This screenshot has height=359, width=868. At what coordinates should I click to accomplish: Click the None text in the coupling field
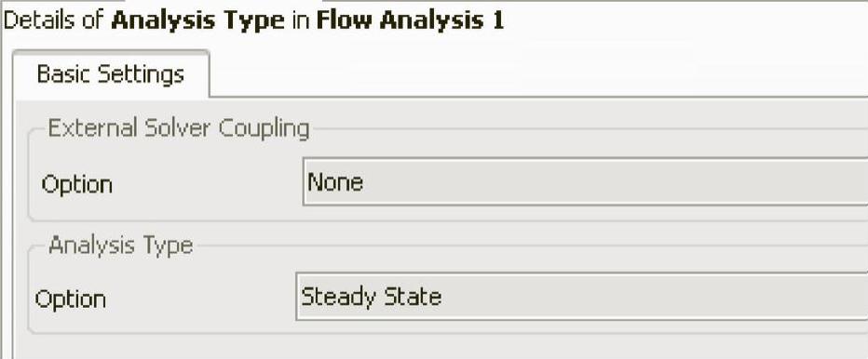coord(335,182)
